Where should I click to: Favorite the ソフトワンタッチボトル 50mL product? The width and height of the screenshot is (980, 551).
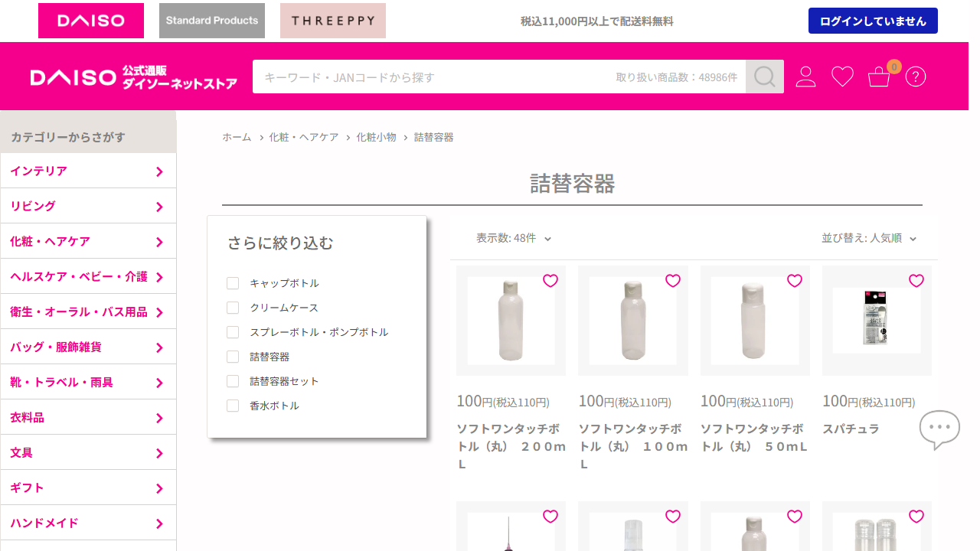pyautogui.click(x=795, y=281)
